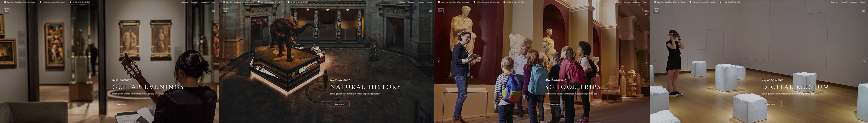Open the Twitter link above the Digital Museum slide
Viewport: 868px width, 123px height.
(x=862, y=2)
